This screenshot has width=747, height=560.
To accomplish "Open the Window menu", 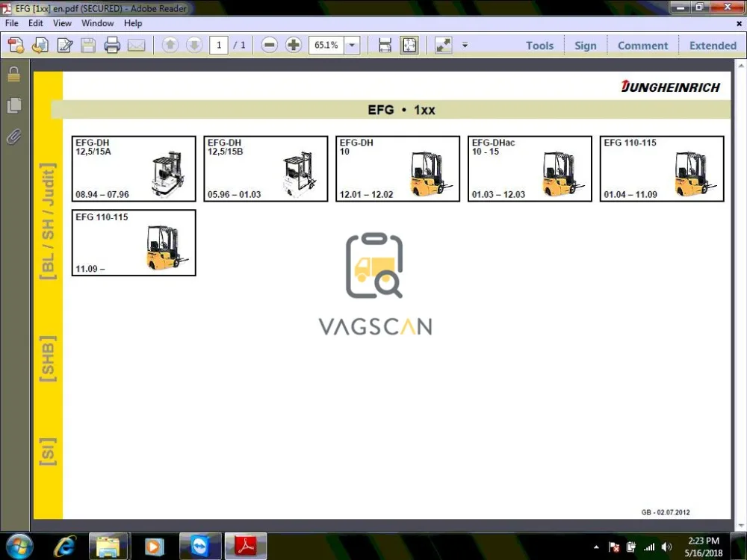I will (x=98, y=23).
